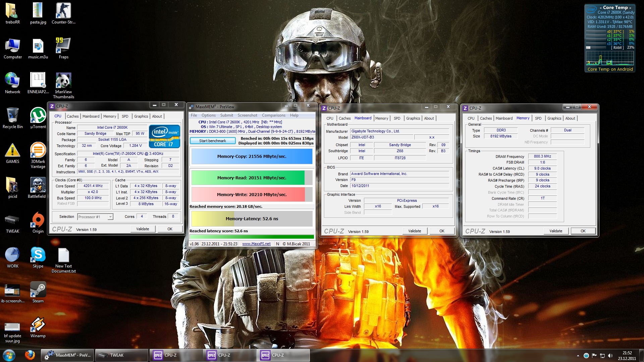This screenshot has width=644, height=362.
Task: Select CPU tab in Memory CPU-Z window
Action: coord(471,118)
